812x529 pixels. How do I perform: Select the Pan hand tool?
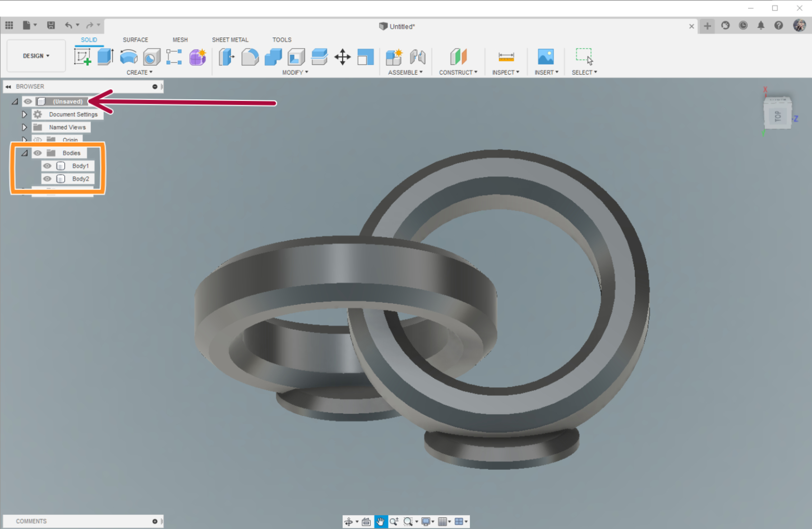380,522
